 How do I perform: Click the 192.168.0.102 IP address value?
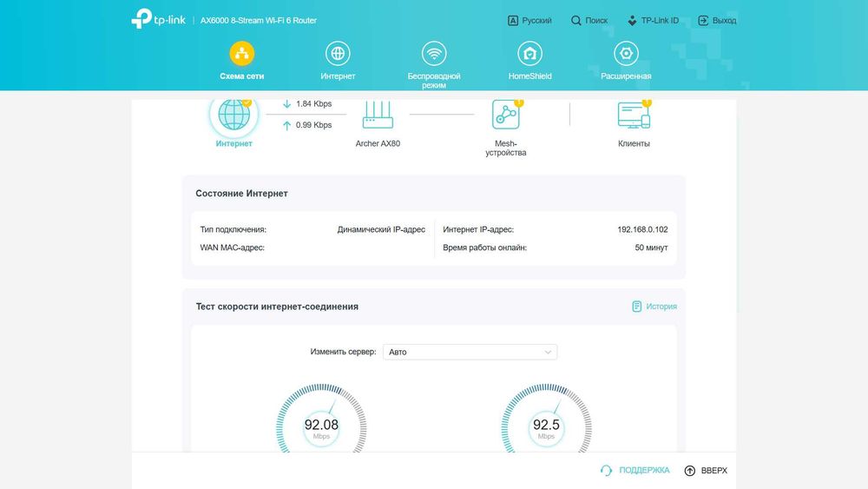click(642, 229)
